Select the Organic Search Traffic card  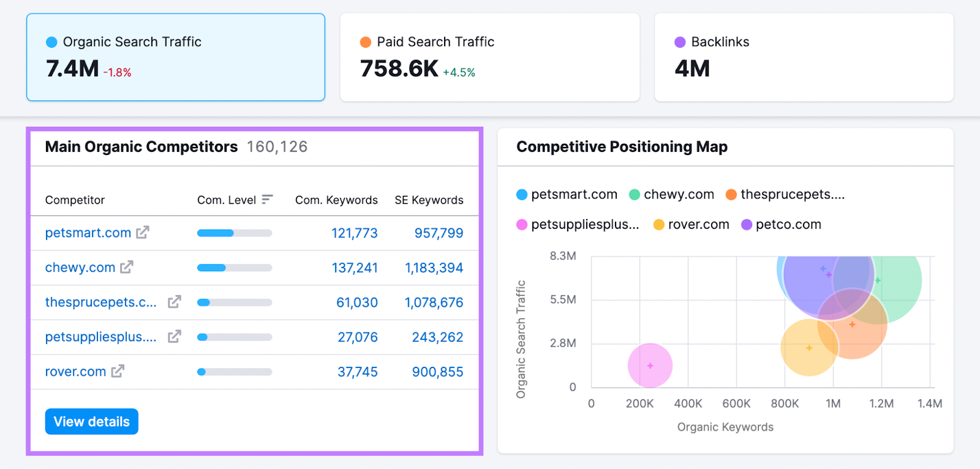point(176,58)
